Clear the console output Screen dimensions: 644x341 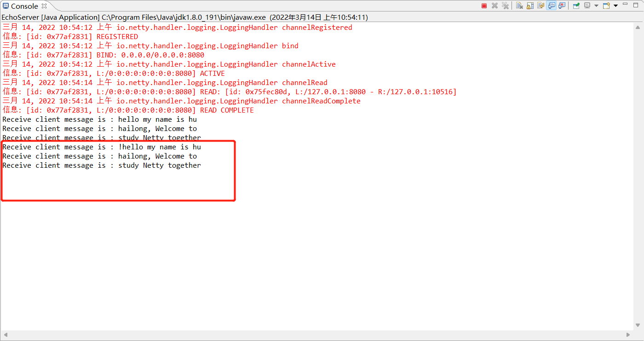click(519, 6)
